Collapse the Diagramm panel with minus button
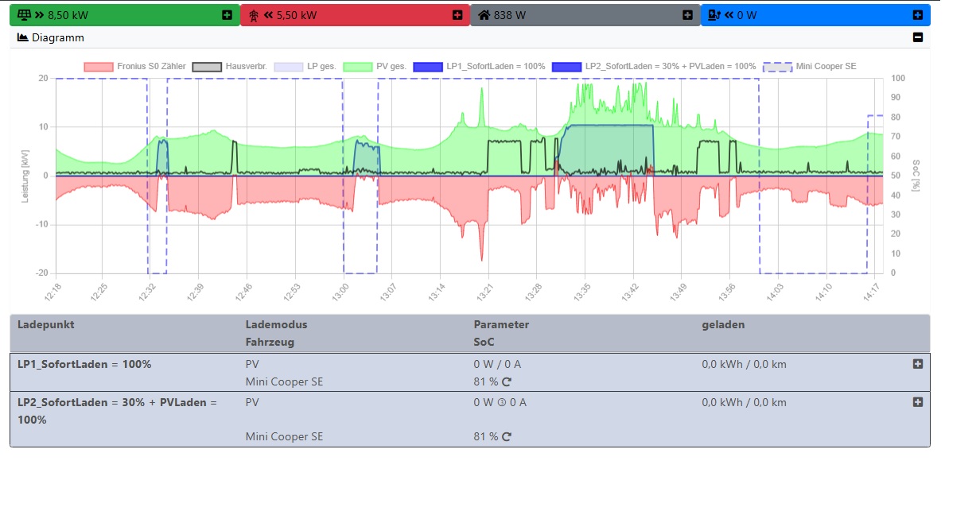Screen dimensions: 980x515 [x=917, y=37]
